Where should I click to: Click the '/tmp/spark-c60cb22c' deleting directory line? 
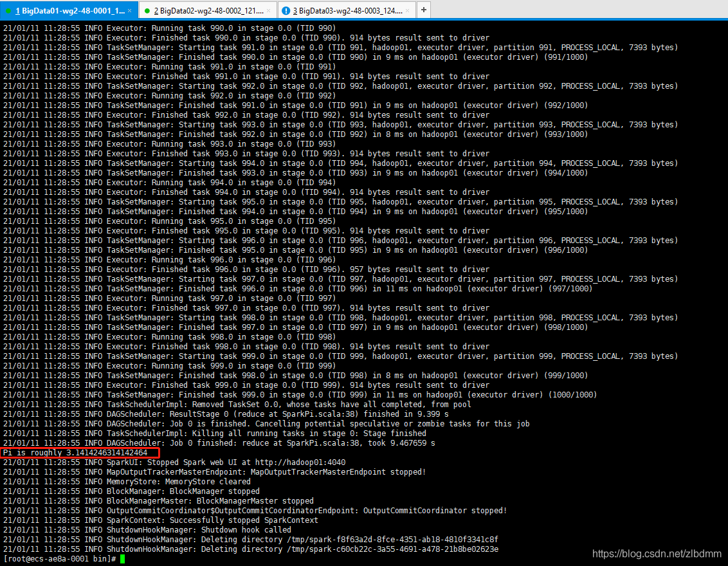[251, 549]
